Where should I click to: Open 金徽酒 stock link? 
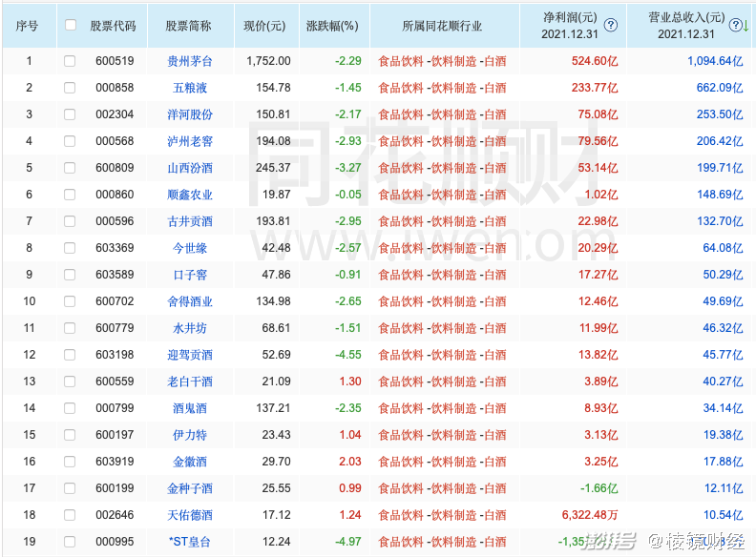pyautogui.click(x=190, y=462)
